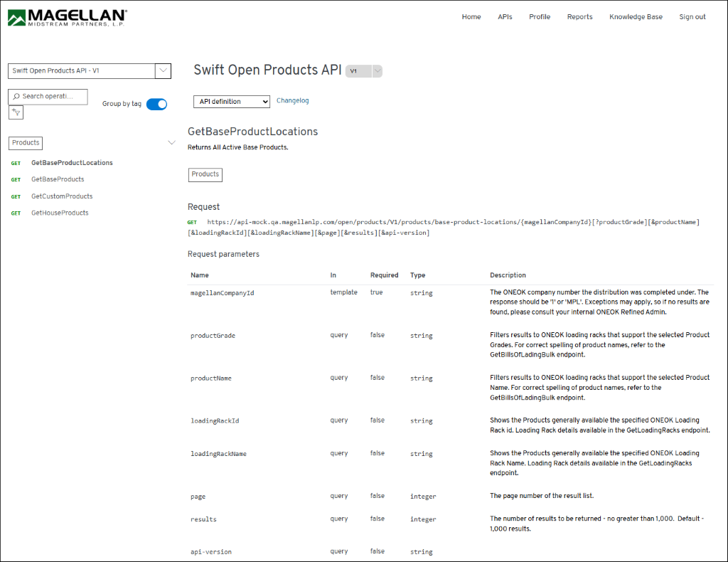Navigate to Reports
The height and width of the screenshot is (562, 728).
click(x=579, y=17)
